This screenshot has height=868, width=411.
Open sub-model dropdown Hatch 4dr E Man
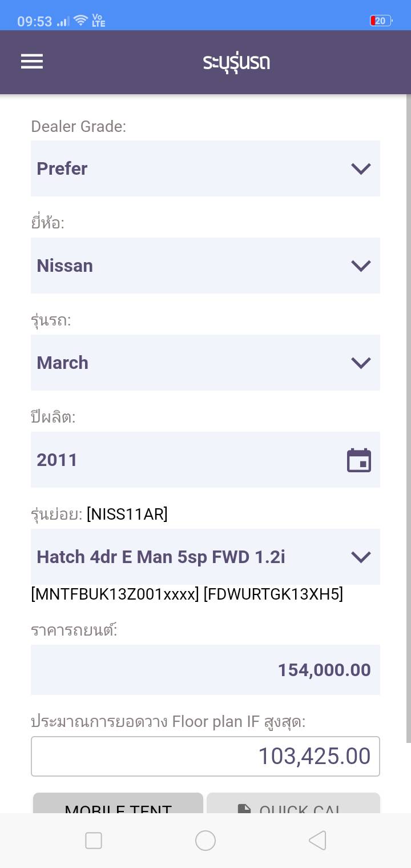pos(205,557)
